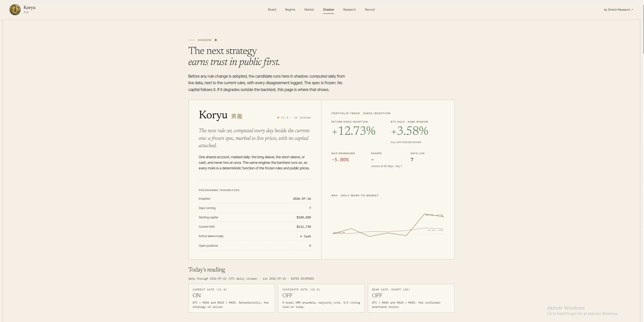This screenshot has height=322, width=644.
Task: Click the Koryu brand name in header
Action: point(29,8)
